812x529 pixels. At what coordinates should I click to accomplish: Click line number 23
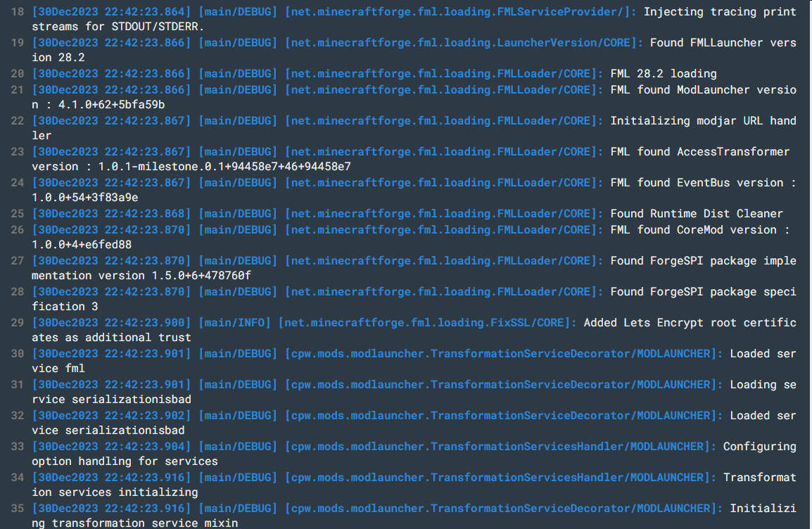pos(18,152)
